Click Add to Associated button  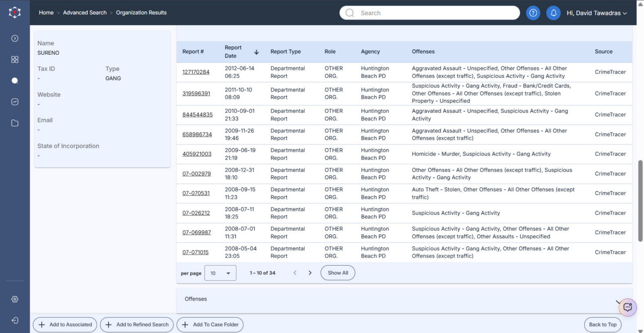point(65,325)
